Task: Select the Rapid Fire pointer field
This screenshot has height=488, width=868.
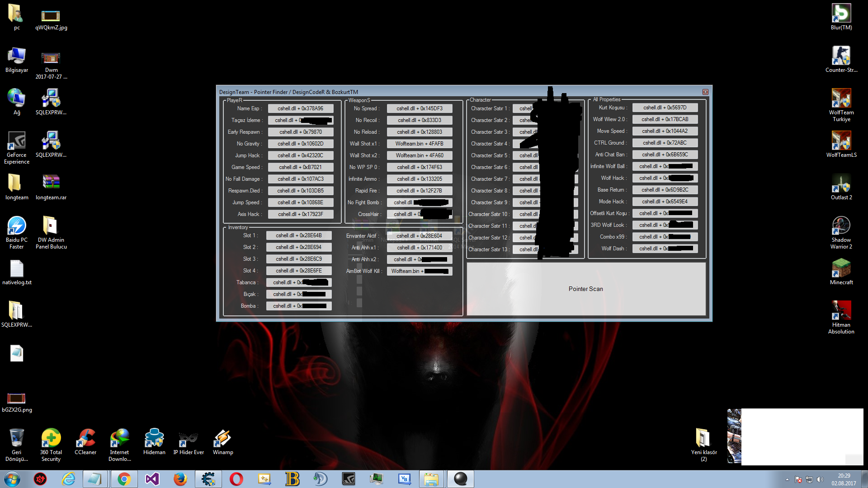Action: (x=420, y=191)
